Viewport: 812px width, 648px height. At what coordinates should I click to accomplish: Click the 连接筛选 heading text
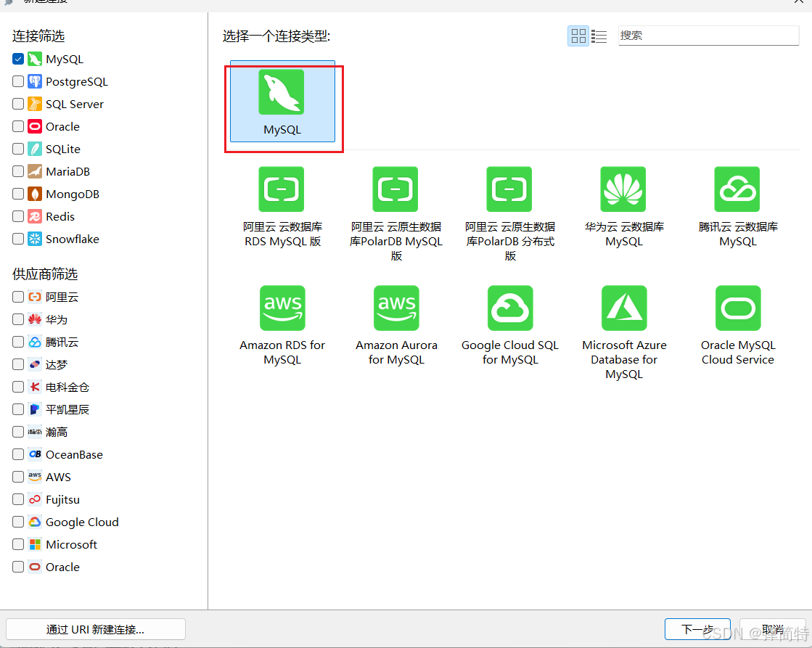38,36
